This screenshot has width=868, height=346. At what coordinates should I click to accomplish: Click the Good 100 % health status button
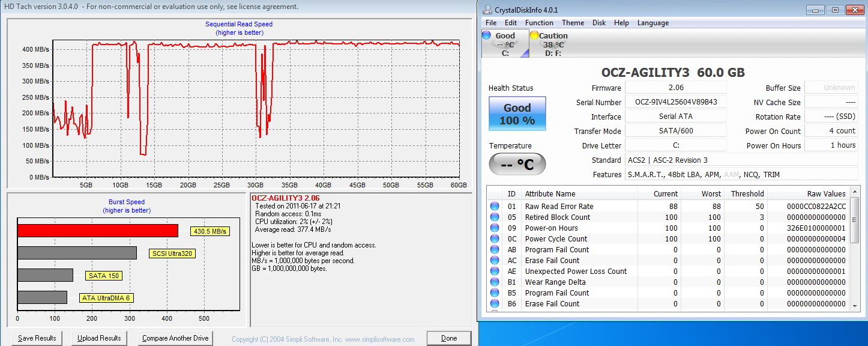pyautogui.click(x=517, y=114)
